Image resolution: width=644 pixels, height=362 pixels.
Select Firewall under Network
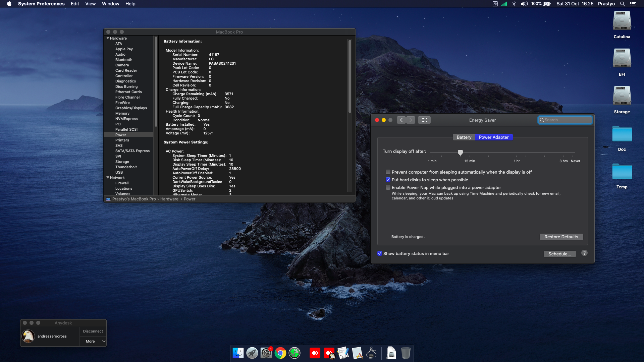pyautogui.click(x=122, y=183)
